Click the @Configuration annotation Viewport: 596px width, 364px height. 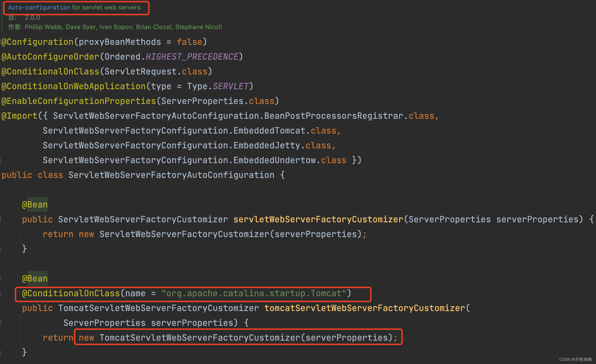coord(37,42)
